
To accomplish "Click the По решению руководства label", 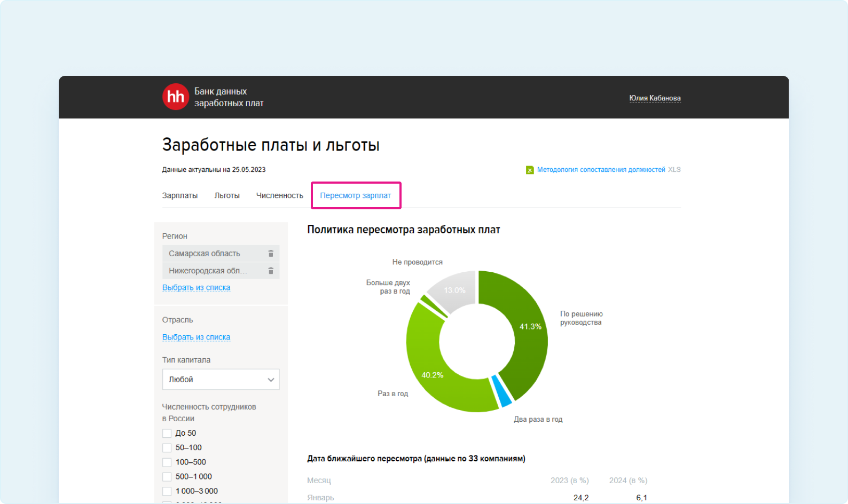I will [582, 318].
